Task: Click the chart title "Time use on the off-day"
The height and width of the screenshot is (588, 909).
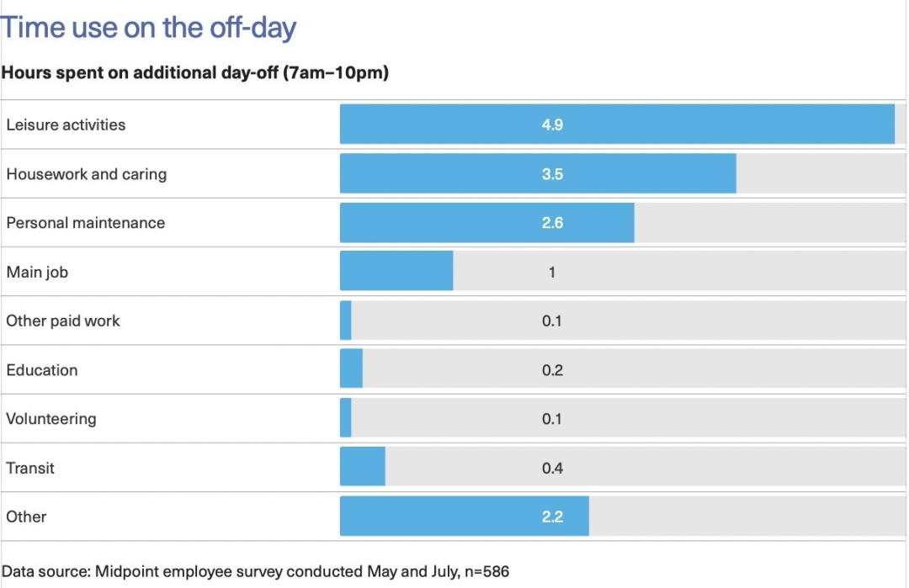Action: [148, 27]
